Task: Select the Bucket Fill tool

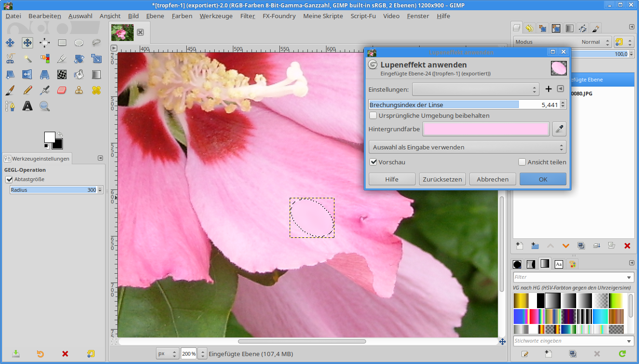Action: (x=79, y=74)
